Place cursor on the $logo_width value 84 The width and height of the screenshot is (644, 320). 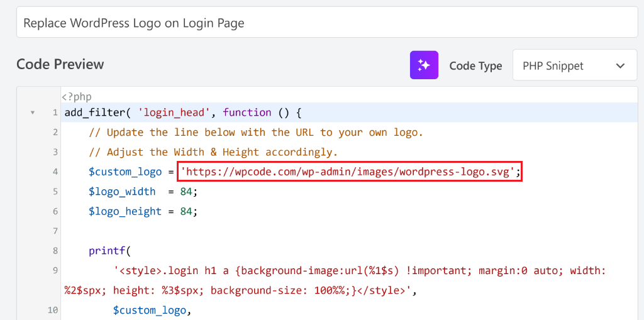click(x=186, y=192)
